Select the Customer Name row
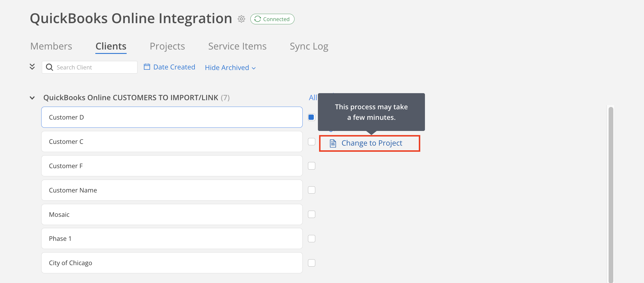 tap(172, 190)
